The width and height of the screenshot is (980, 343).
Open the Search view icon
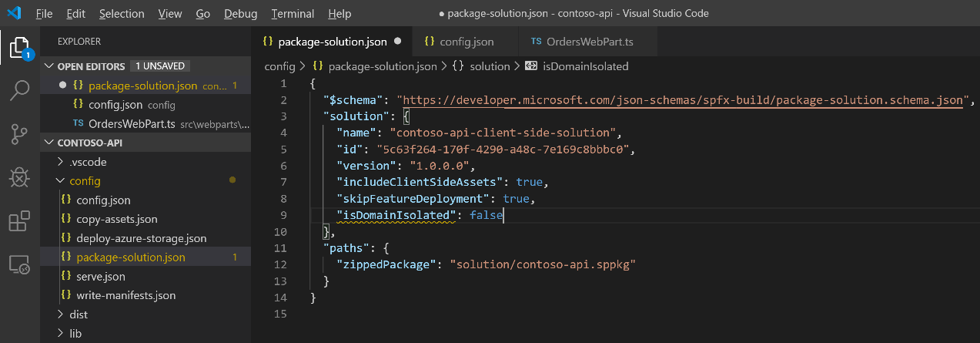19,92
